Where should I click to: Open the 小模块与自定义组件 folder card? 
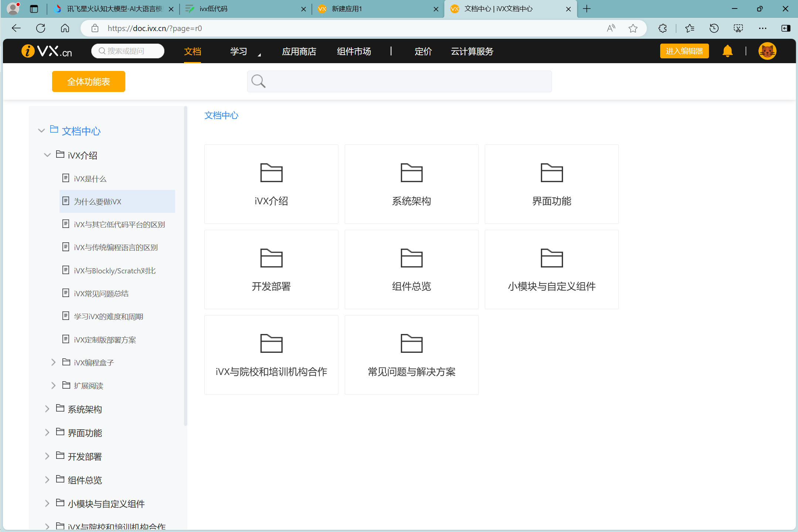click(x=552, y=269)
